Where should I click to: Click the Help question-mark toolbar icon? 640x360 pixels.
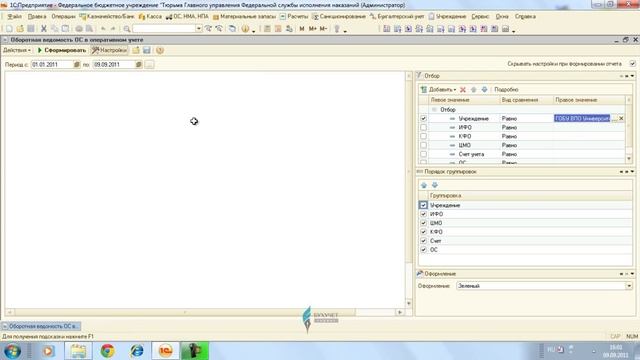click(245, 29)
